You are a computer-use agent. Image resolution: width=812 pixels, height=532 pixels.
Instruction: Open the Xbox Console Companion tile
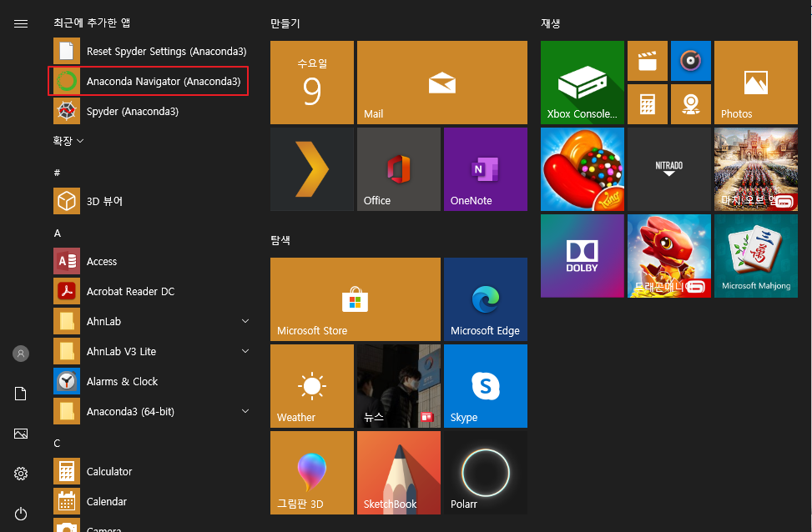coord(582,83)
